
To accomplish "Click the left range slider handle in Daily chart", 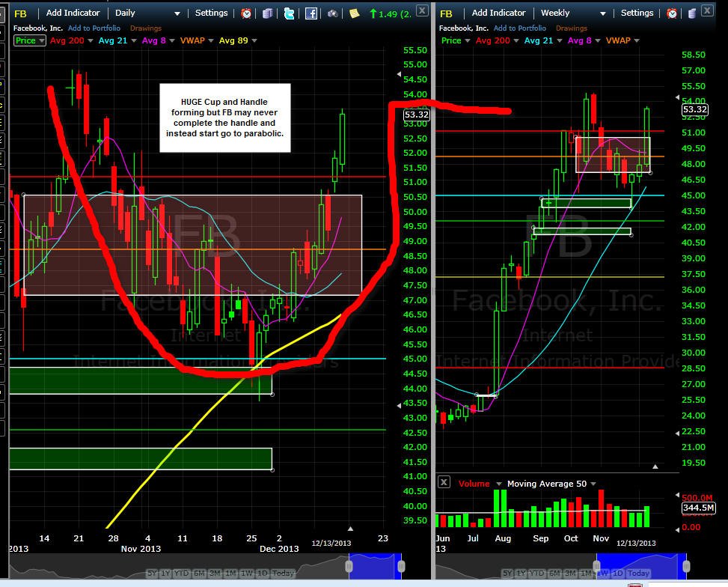I will click(349, 565).
